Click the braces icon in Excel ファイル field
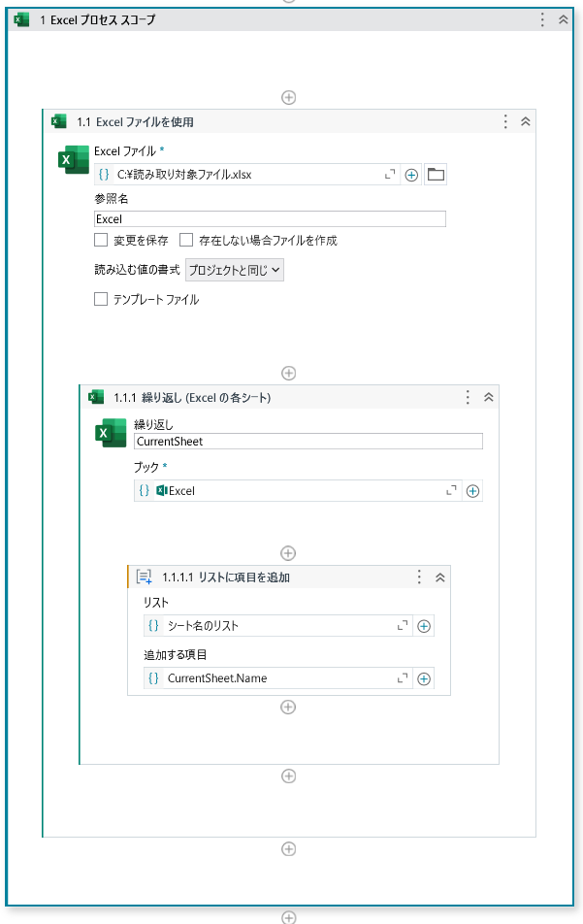583x924 pixels. [x=104, y=175]
